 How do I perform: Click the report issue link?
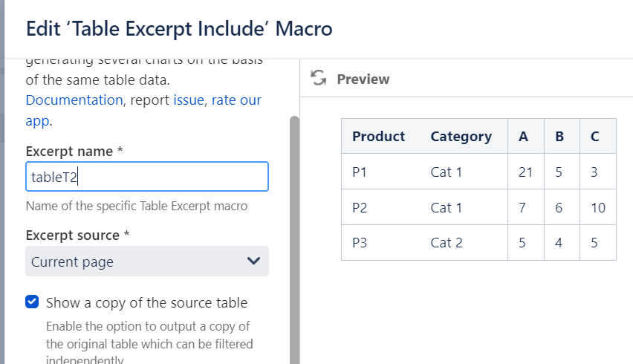click(x=189, y=100)
